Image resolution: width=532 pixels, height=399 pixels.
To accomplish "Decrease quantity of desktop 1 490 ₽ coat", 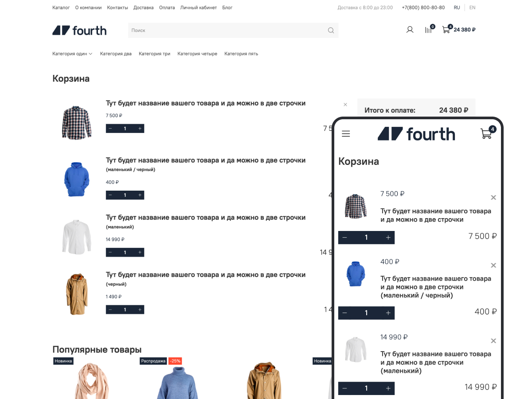I will pyautogui.click(x=110, y=309).
